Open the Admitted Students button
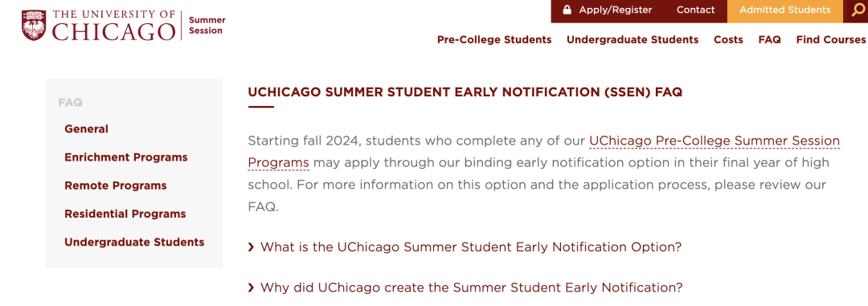The width and height of the screenshot is (868, 306). coord(785,10)
